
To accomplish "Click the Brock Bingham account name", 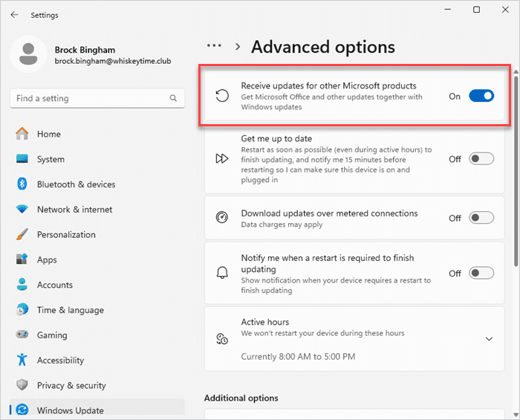I will point(85,50).
